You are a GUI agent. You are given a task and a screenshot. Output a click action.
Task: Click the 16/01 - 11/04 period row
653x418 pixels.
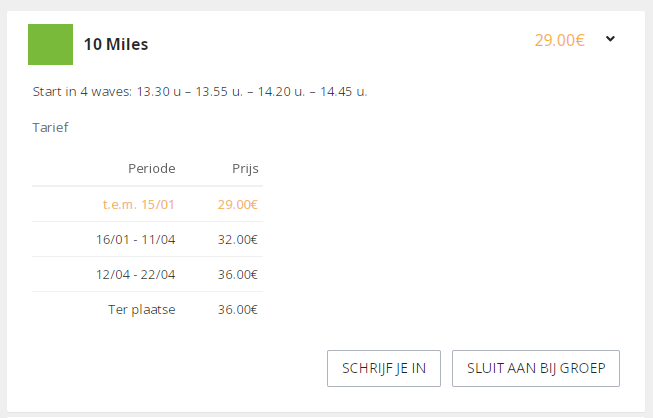coord(147,239)
